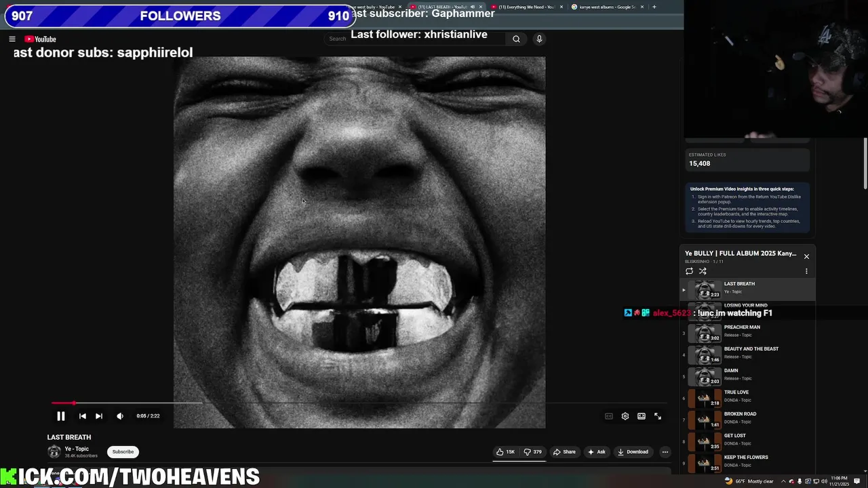The image size is (868, 488).
Task: Start voice search with microphone icon
Action: [539, 39]
